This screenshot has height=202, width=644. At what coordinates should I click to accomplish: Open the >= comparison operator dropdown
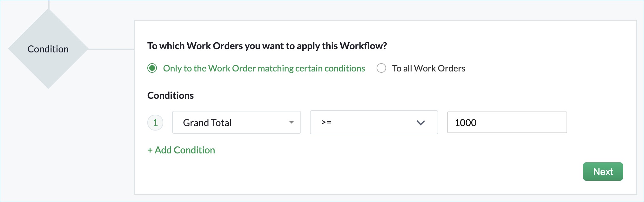pyautogui.click(x=374, y=122)
